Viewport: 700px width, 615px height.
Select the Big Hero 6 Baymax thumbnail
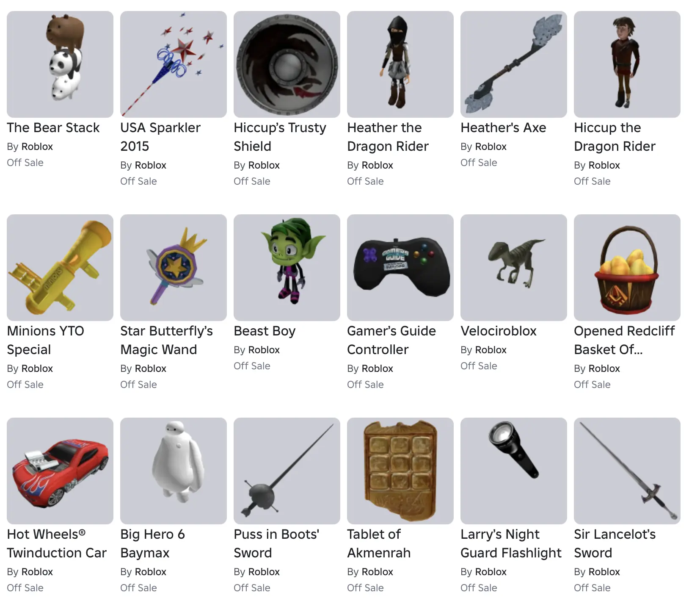[174, 471]
